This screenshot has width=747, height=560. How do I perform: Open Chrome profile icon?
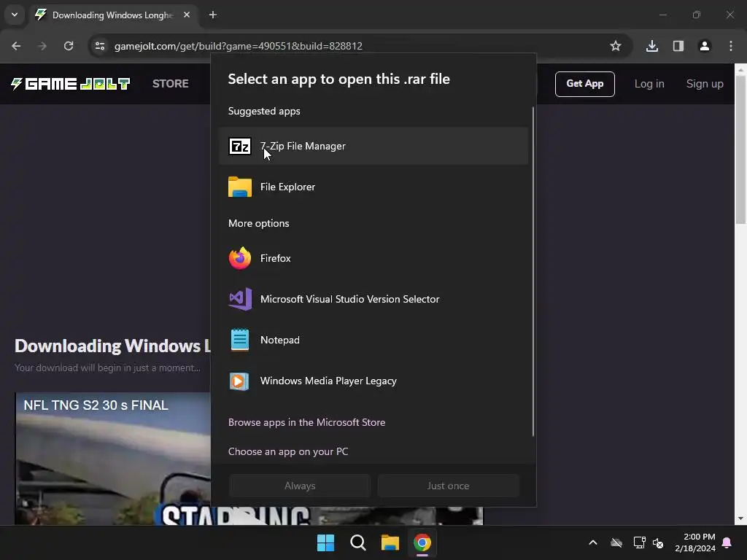click(x=705, y=46)
